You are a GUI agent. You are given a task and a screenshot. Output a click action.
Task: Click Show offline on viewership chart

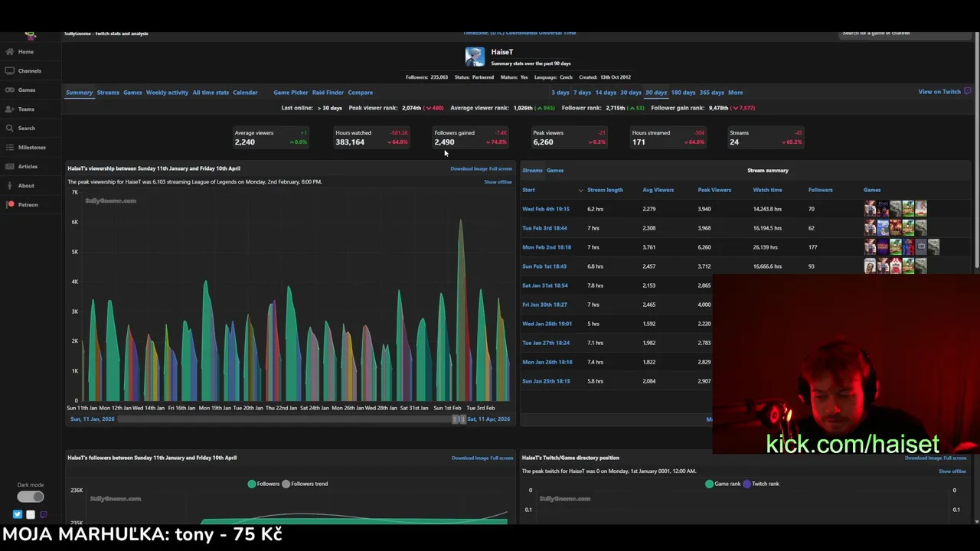[498, 182]
